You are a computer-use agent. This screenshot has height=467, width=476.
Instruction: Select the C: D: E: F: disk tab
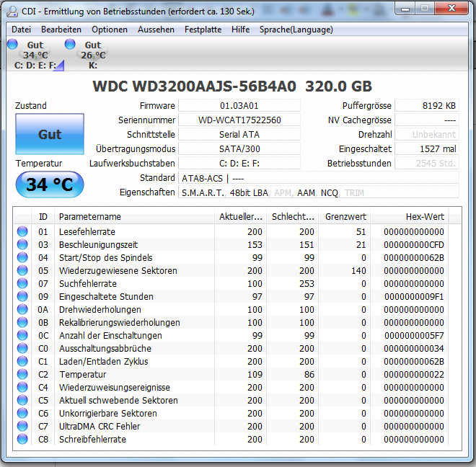coord(35,55)
